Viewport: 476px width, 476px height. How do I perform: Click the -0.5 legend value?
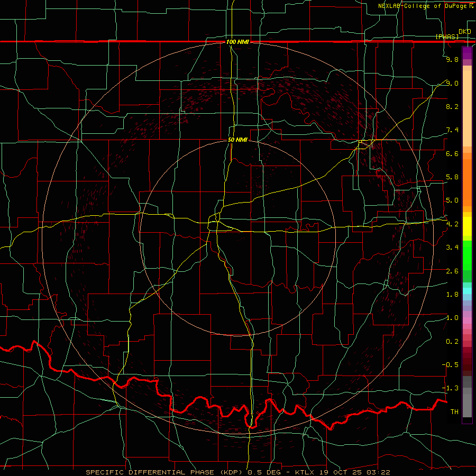coord(450,364)
